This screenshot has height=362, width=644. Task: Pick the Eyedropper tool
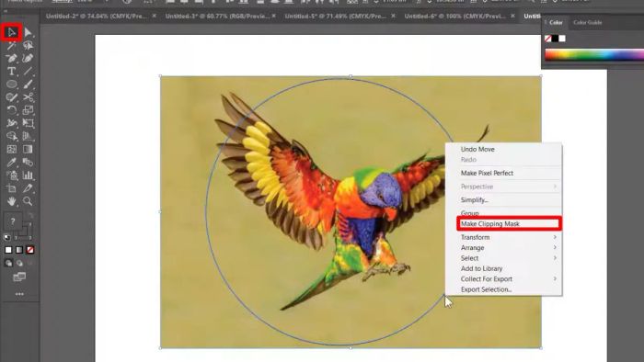click(11, 163)
